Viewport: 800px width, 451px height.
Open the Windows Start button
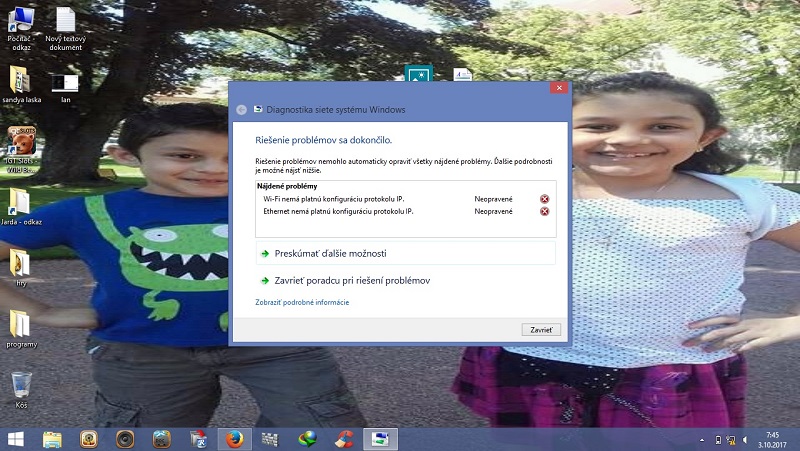pyautogui.click(x=16, y=438)
